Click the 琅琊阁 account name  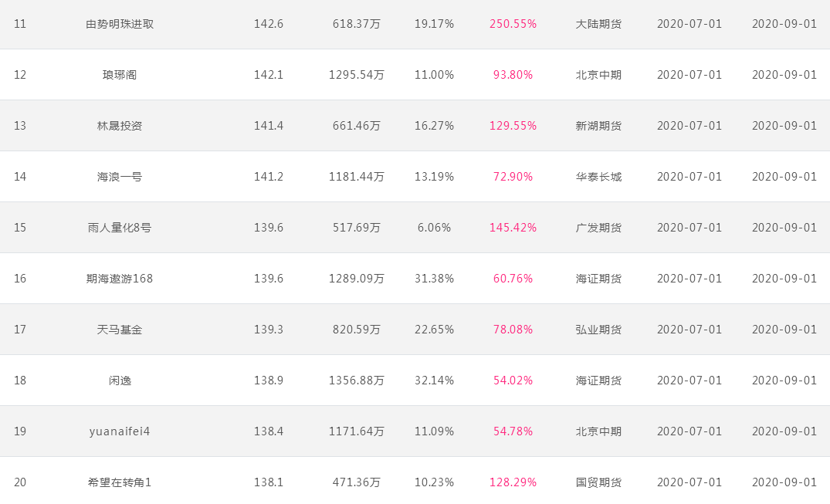coord(120,75)
